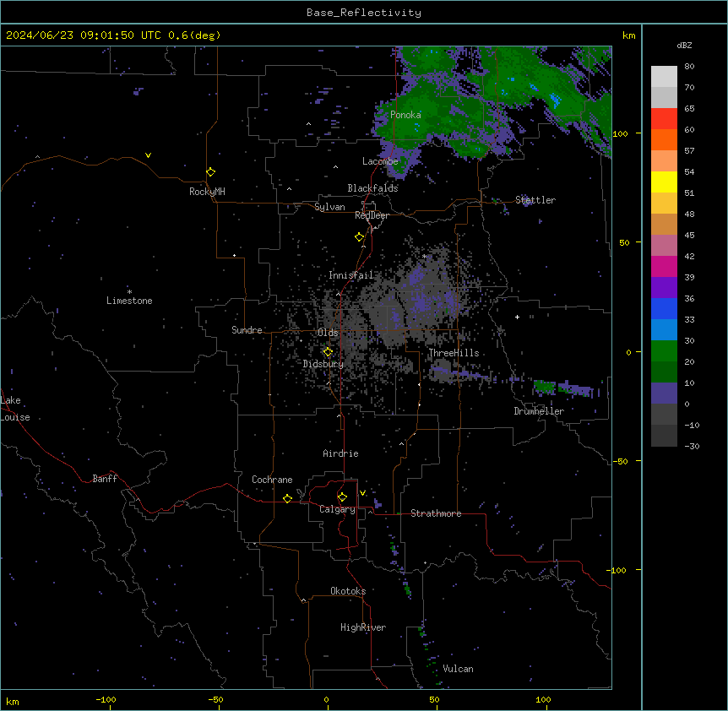Click the Vulcan town label
Image resolution: width=728 pixels, height=711 pixels.
point(459,669)
